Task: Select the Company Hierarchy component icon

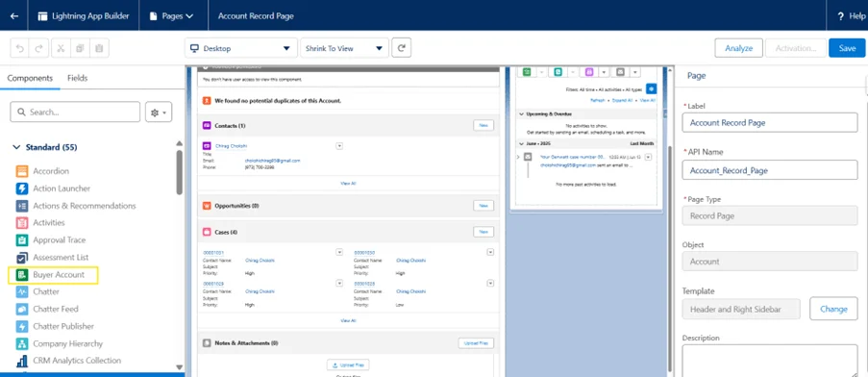Action: coord(22,343)
